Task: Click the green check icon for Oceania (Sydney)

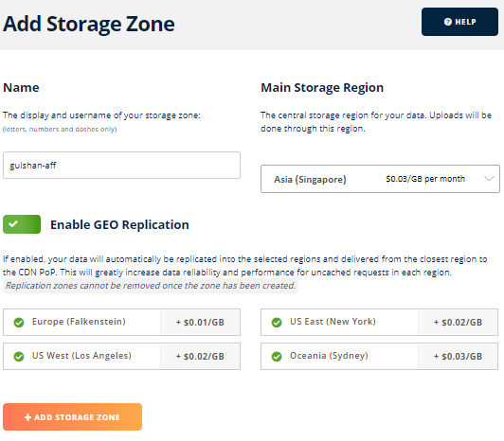Action: pyautogui.click(x=277, y=356)
